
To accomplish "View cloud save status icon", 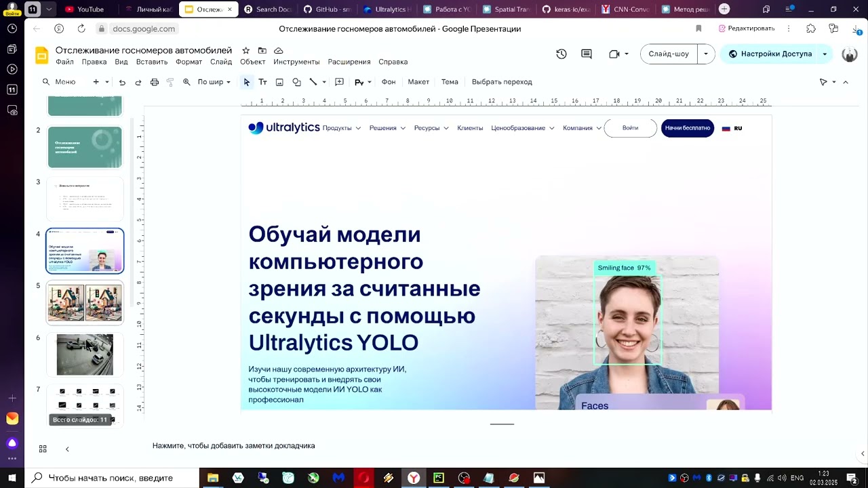I will pyautogui.click(x=278, y=51).
